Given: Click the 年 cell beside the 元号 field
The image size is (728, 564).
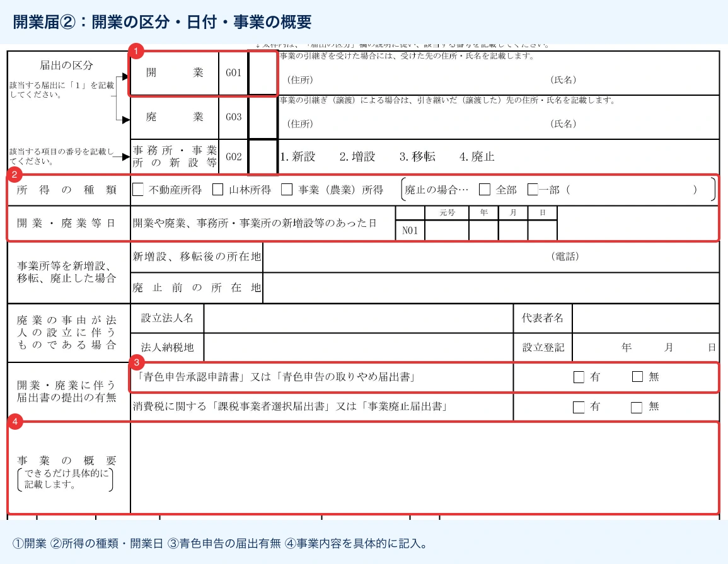Looking at the screenshot, I should point(484,230).
